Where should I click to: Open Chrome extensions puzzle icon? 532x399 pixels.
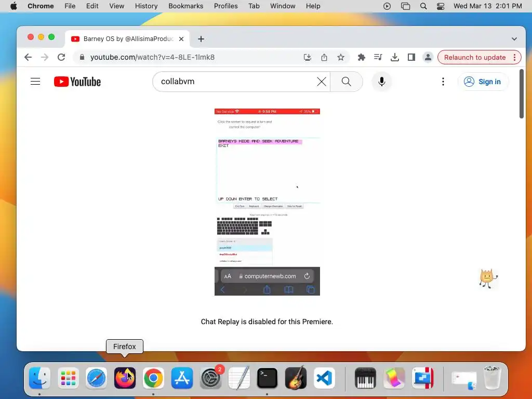362,57
